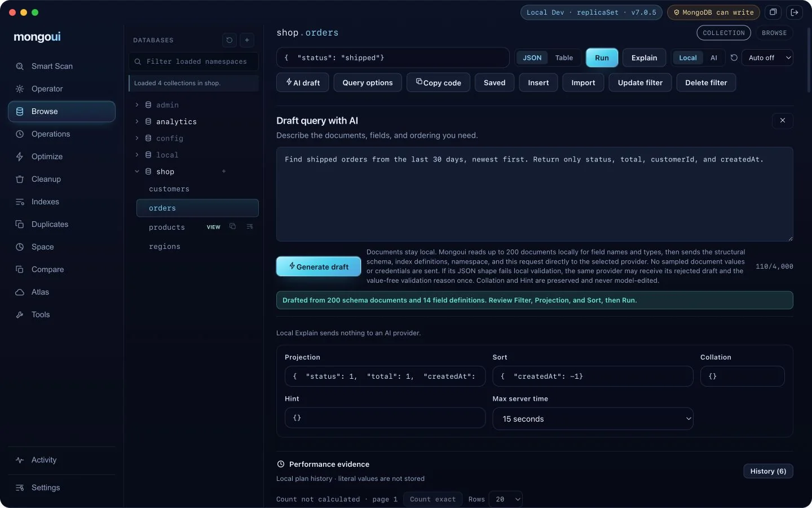812x508 pixels.
Task: Switch result view to JSON
Action: pyautogui.click(x=532, y=58)
